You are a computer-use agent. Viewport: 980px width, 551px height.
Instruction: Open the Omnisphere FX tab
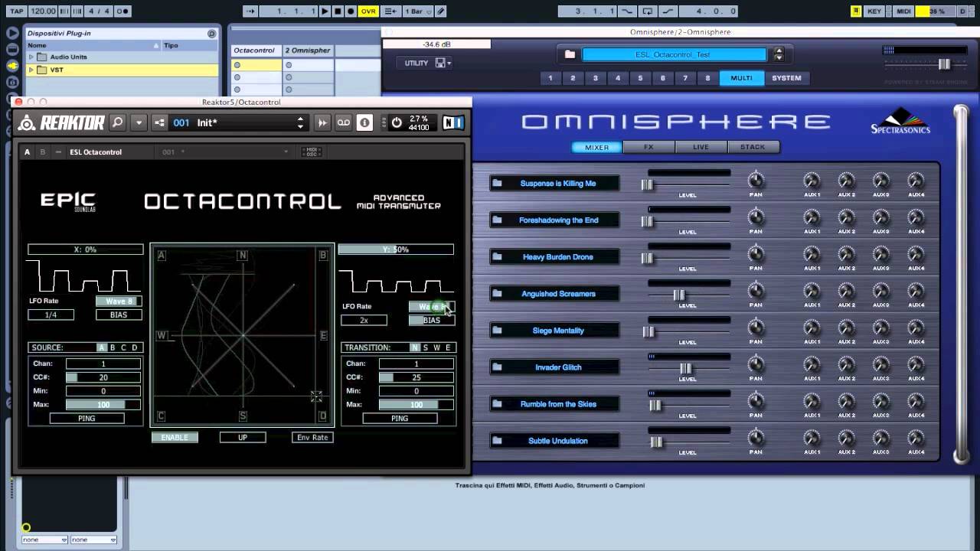click(648, 147)
